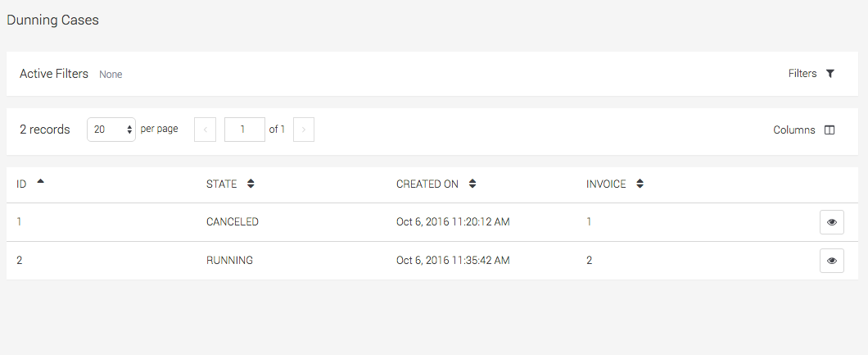Click the page number input field

(x=244, y=130)
